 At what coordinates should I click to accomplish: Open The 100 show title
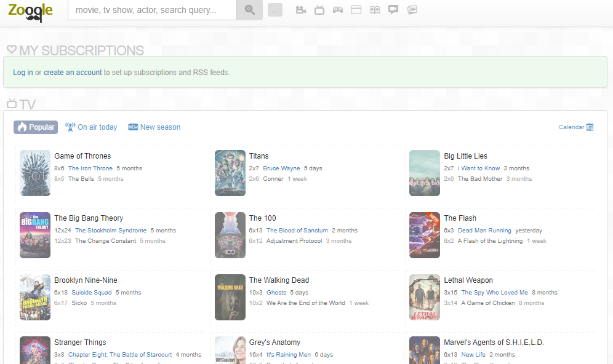click(x=262, y=218)
